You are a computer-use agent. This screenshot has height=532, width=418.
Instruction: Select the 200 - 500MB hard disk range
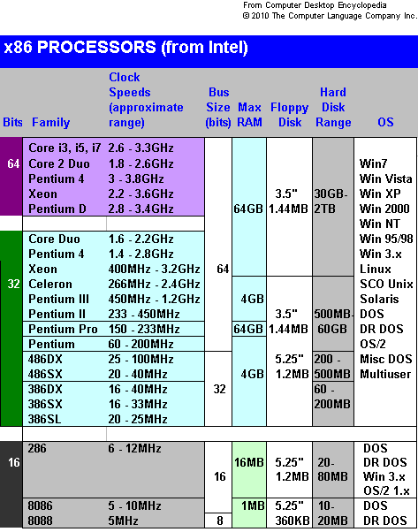pos(331,367)
